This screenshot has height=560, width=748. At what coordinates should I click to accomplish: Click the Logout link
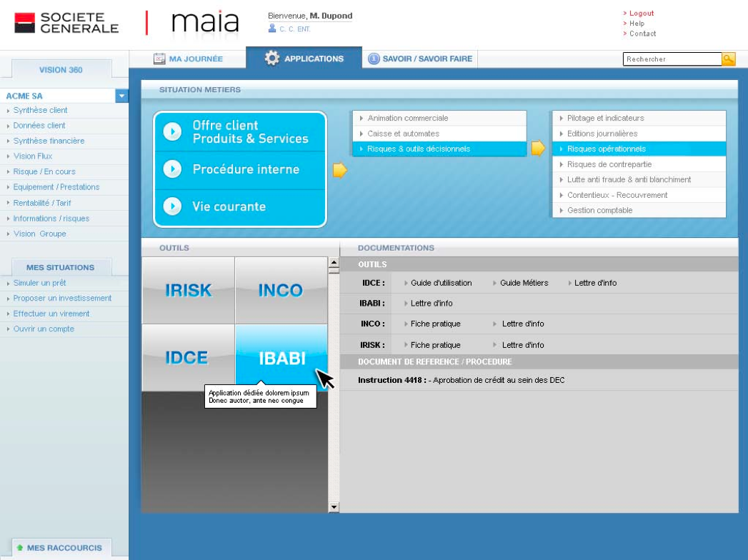pyautogui.click(x=641, y=14)
